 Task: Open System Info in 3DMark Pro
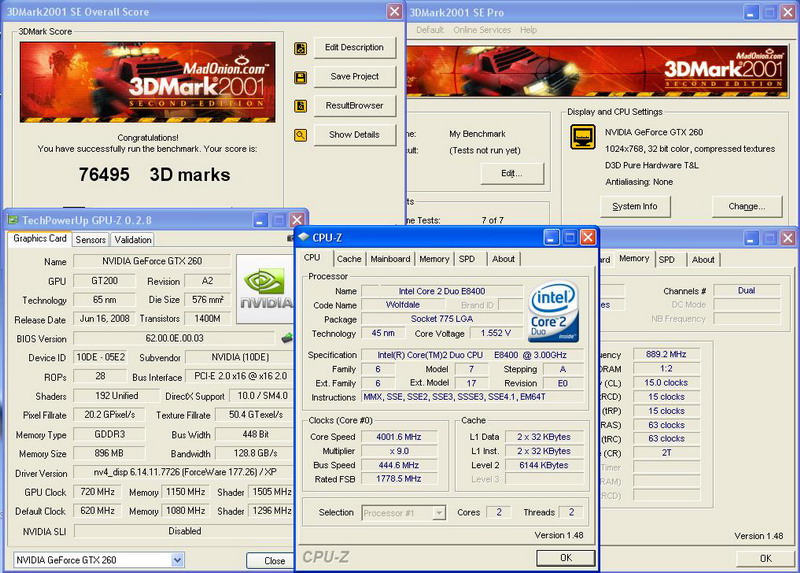[635, 207]
